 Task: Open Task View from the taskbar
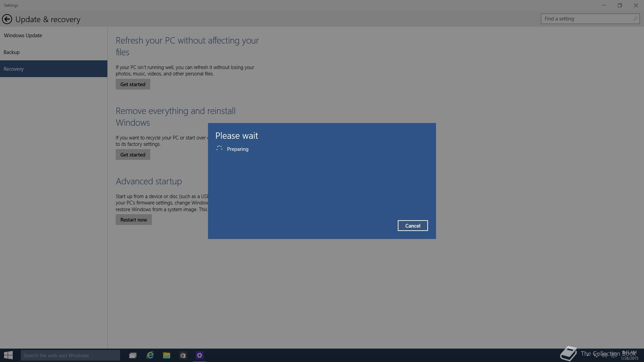coord(133,355)
